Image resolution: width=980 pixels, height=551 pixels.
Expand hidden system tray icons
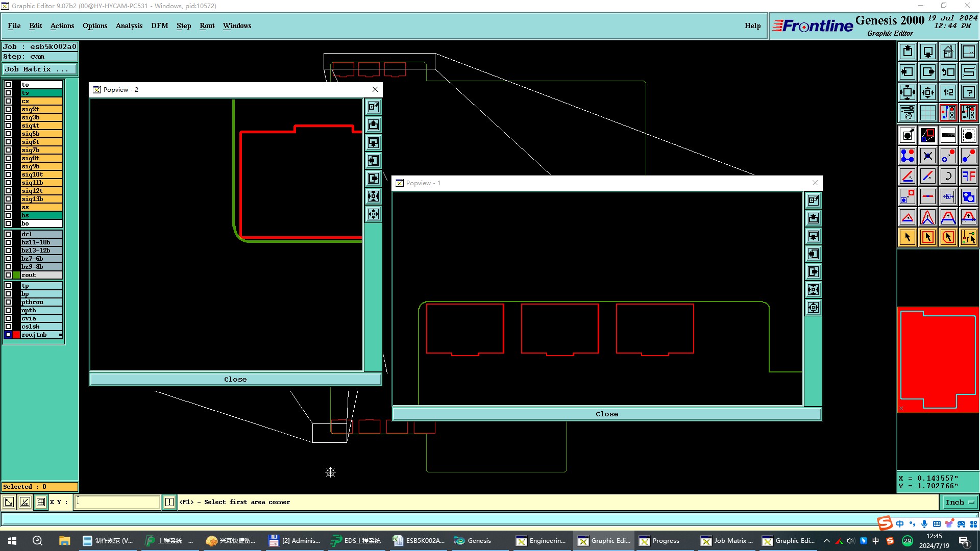tap(826, 541)
